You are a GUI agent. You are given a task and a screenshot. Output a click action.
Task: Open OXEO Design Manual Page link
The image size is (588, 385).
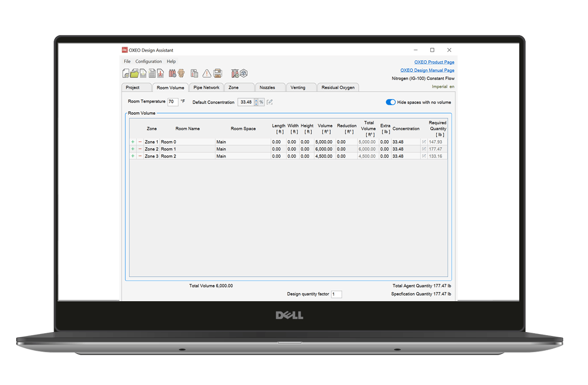pyautogui.click(x=427, y=70)
